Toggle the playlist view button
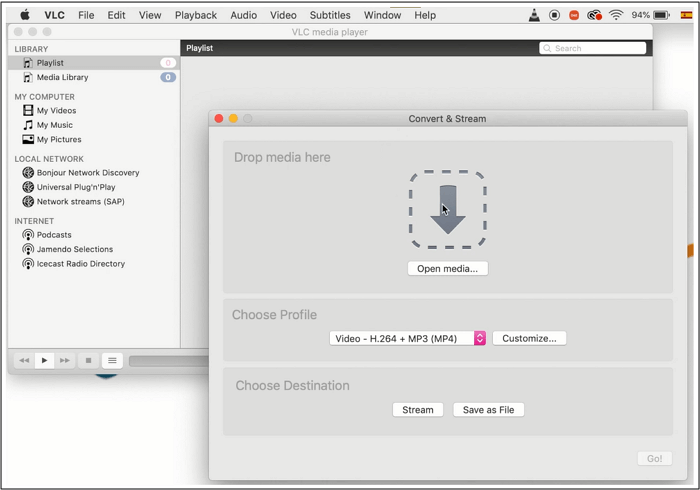 click(x=112, y=361)
